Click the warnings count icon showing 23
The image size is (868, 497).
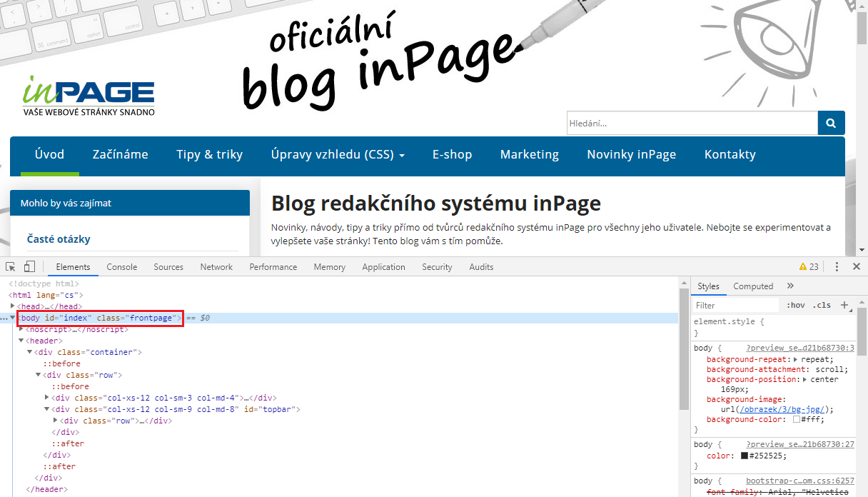809,266
